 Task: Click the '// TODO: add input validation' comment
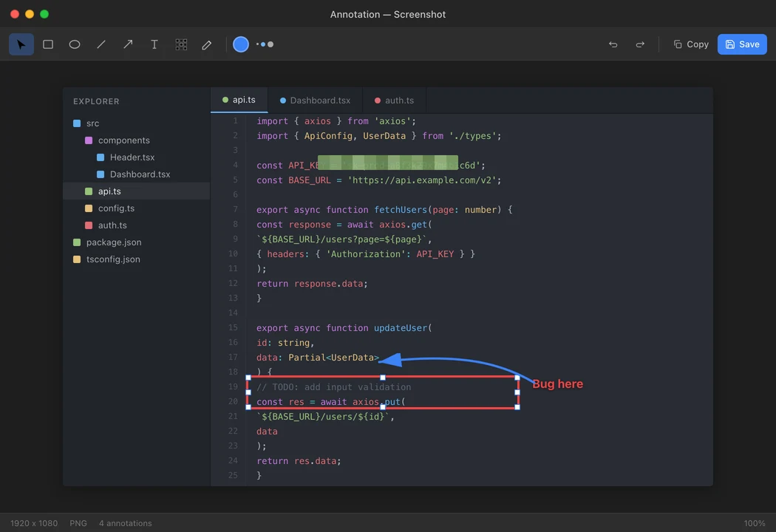[x=333, y=387]
